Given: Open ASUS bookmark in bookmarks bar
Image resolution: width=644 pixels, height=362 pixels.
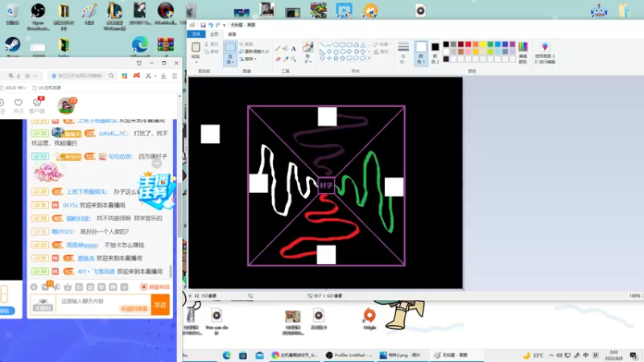Looking at the screenshot, I should tap(14, 88).
